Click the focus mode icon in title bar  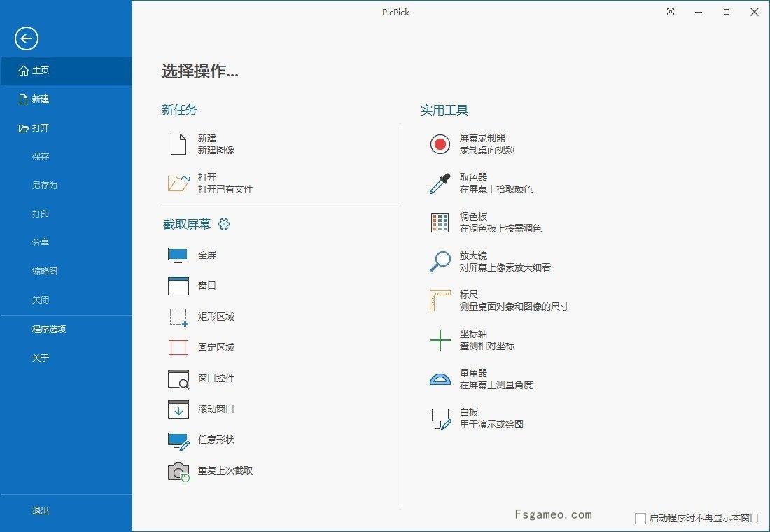[x=671, y=13]
